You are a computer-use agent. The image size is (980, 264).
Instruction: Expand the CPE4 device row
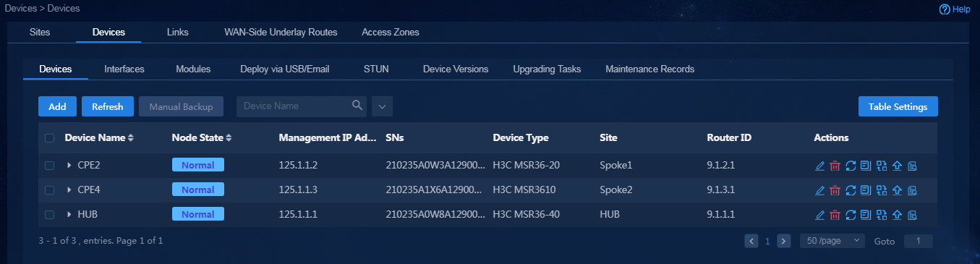[x=69, y=190]
